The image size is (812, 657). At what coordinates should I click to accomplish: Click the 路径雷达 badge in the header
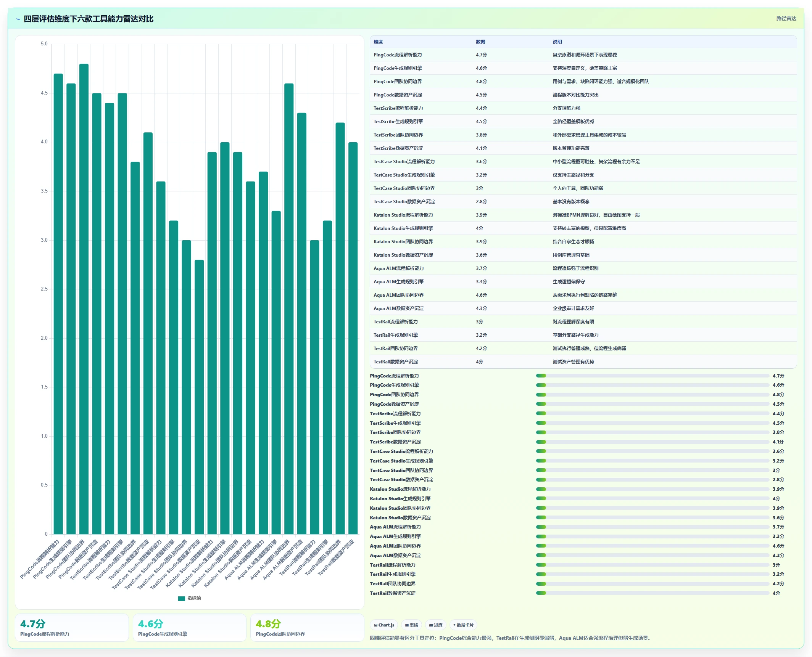click(x=786, y=18)
